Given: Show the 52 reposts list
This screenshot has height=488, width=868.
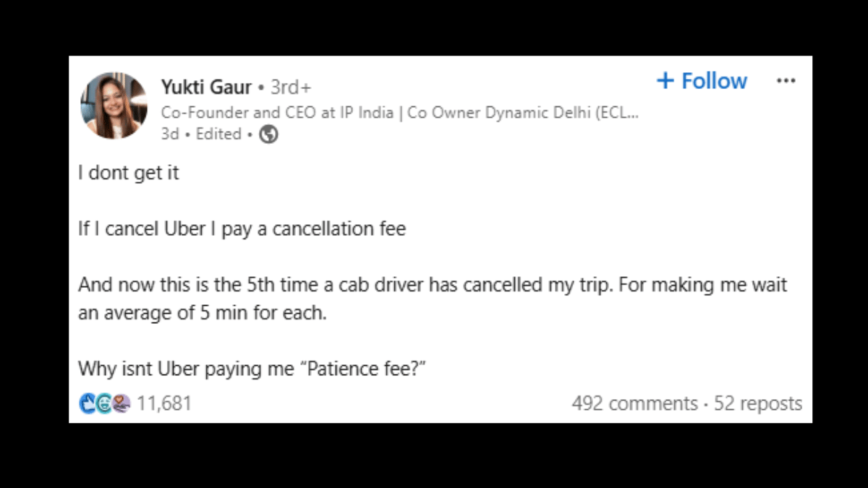Looking at the screenshot, I should (758, 403).
